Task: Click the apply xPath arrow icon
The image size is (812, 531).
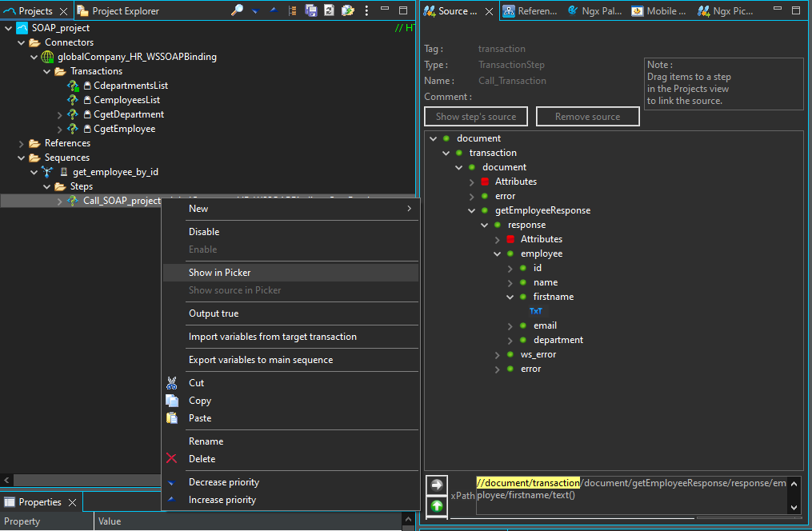Action: point(436,483)
